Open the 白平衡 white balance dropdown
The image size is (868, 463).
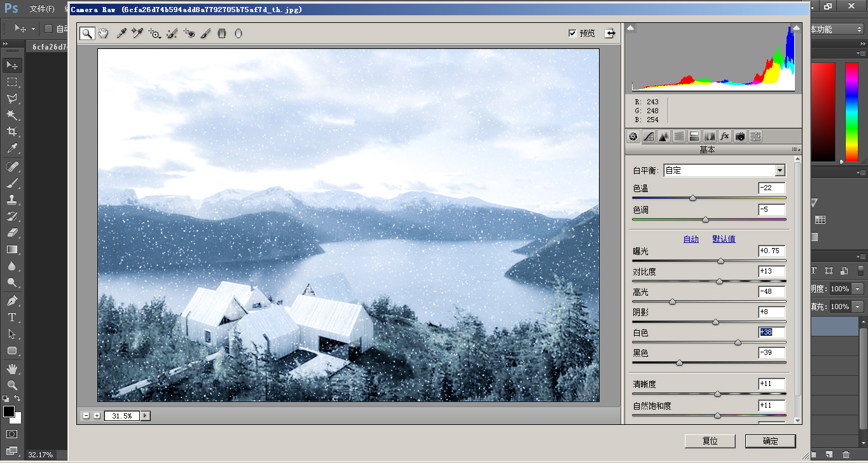(x=780, y=170)
